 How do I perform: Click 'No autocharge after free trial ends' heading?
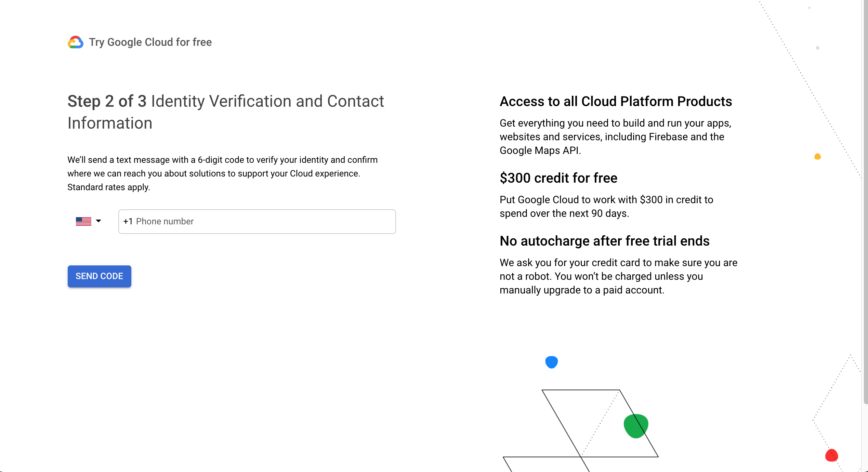coord(604,241)
